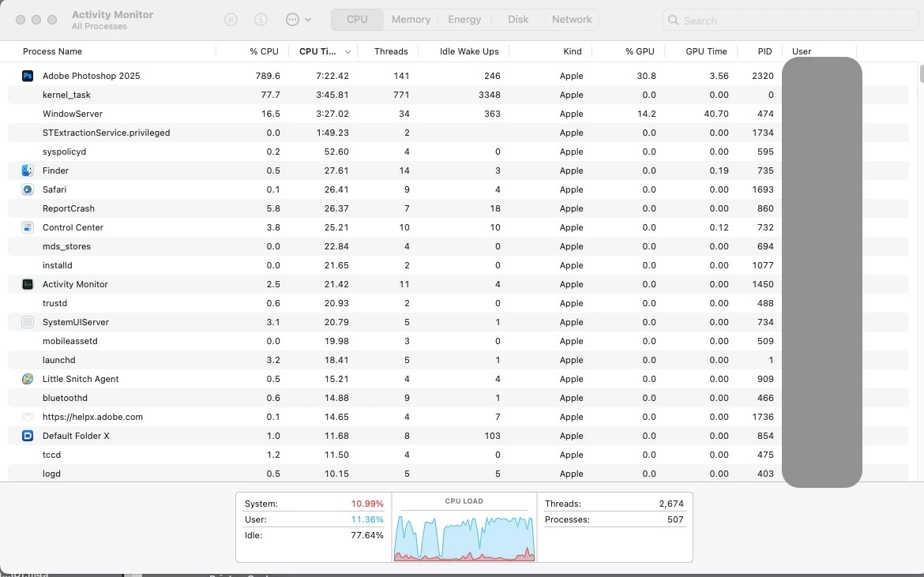Select the Default Folder X icon
The height and width of the screenshot is (577, 924).
[x=27, y=436]
